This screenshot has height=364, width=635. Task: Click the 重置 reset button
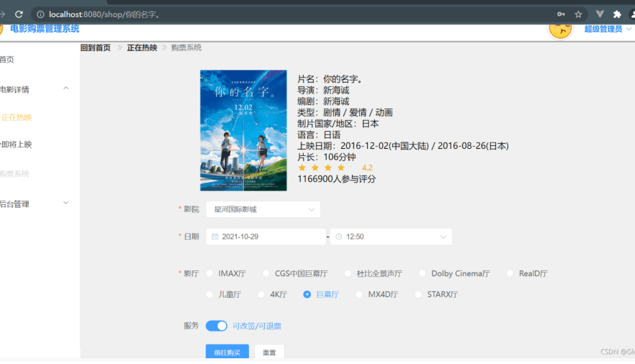tap(269, 352)
